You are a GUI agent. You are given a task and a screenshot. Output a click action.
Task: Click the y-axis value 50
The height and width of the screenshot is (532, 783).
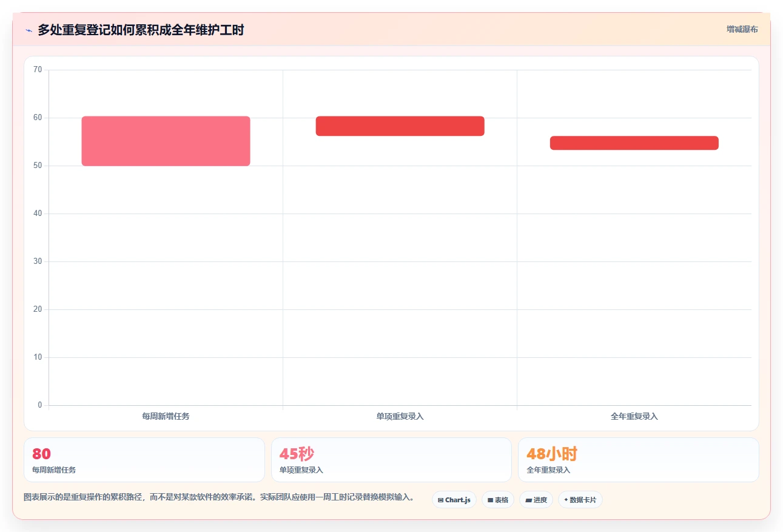38,166
